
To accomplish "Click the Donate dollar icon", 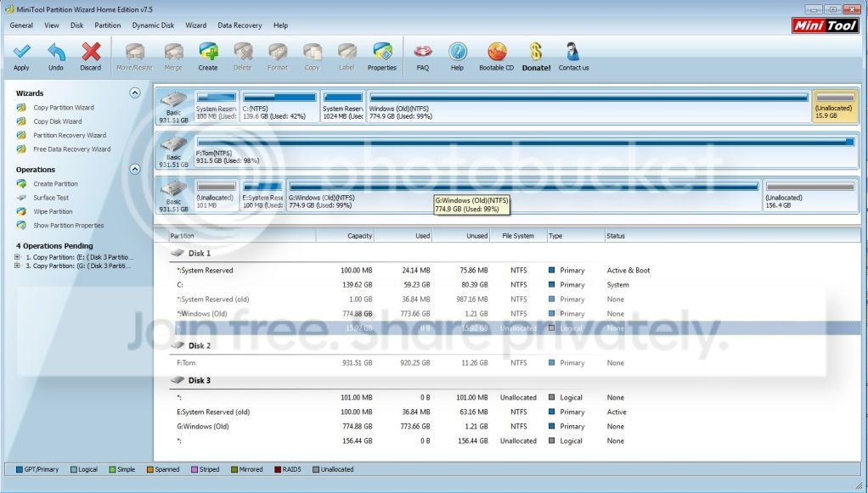I will tap(535, 52).
